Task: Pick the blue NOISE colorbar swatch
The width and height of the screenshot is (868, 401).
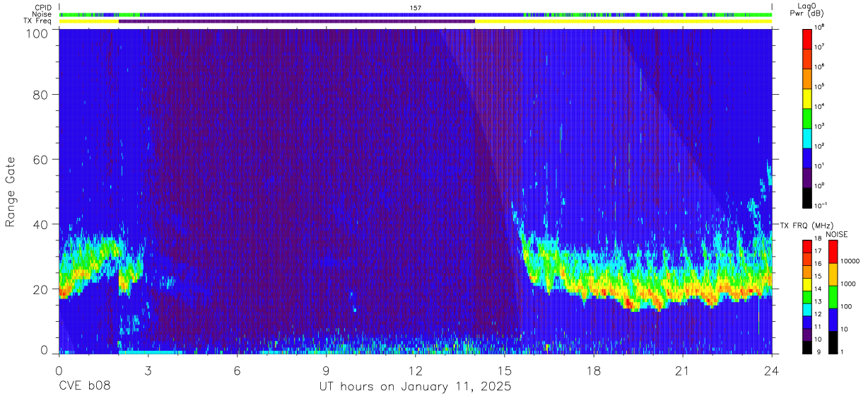Action: (x=833, y=319)
